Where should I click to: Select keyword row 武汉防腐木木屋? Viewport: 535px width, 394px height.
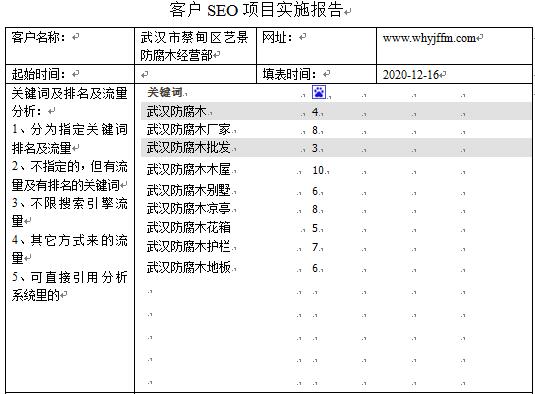tap(336, 170)
